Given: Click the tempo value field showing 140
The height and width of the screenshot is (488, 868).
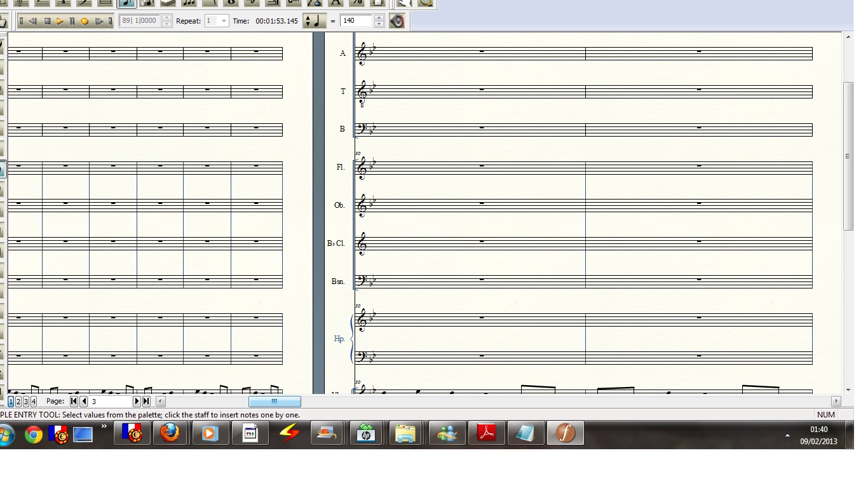Looking at the screenshot, I should pyautogui.click(x=356, y=21).
